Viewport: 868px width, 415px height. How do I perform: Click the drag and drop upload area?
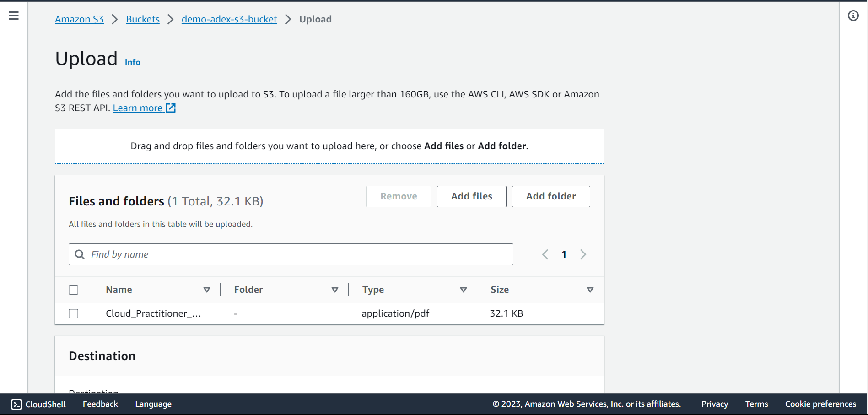click(x=329, y=146)
